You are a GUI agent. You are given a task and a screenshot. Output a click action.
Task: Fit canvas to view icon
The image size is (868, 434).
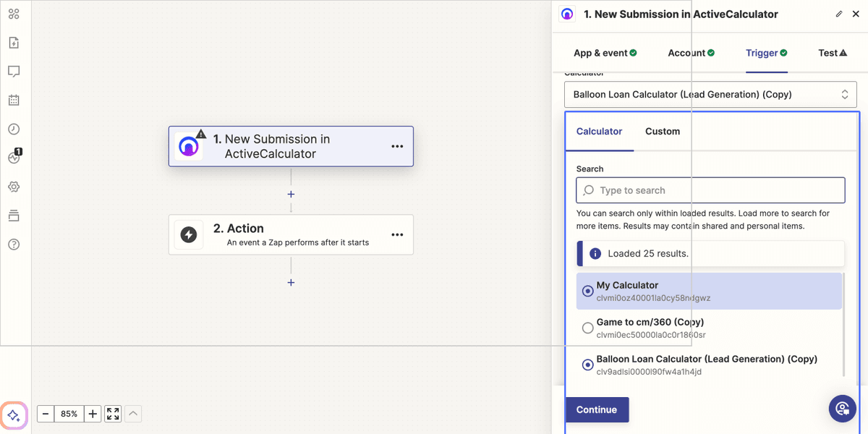click(113, 414)
